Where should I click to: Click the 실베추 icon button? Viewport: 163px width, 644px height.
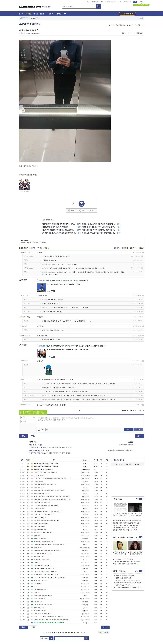(71, 210)
